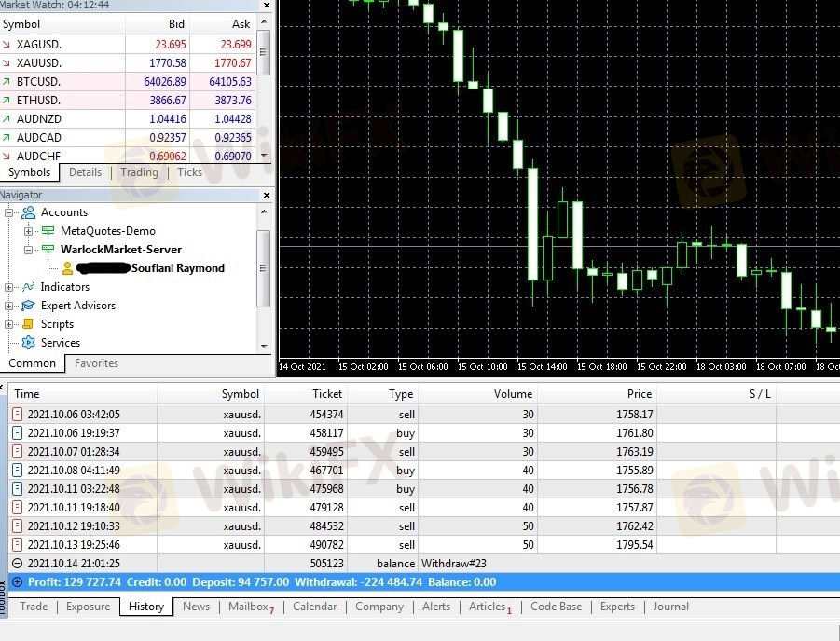Click the MetaQuotes-Demo server icon
Image resolution: width=840 pixels, height=641 pixels.
point(48,231)
